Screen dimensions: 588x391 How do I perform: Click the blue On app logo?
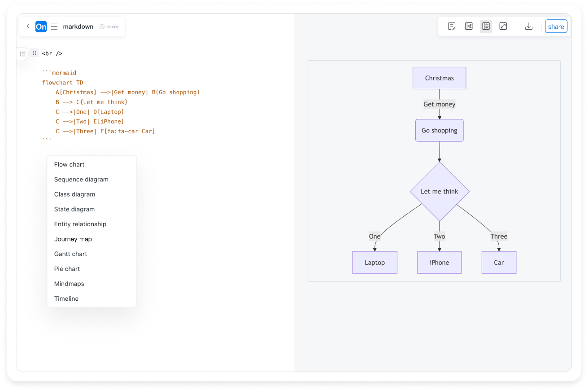click(41, 26)
